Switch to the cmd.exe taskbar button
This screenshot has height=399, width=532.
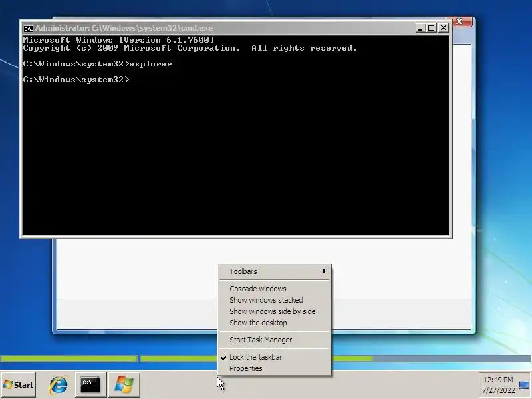click(x=90, y=385)
